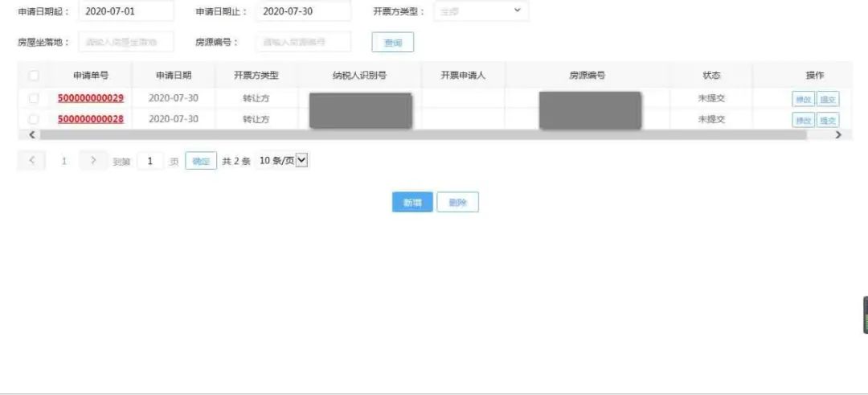The image size is (868, 395).
Task: Open the 开票方类型 dropdown
Action: [481, 11]
